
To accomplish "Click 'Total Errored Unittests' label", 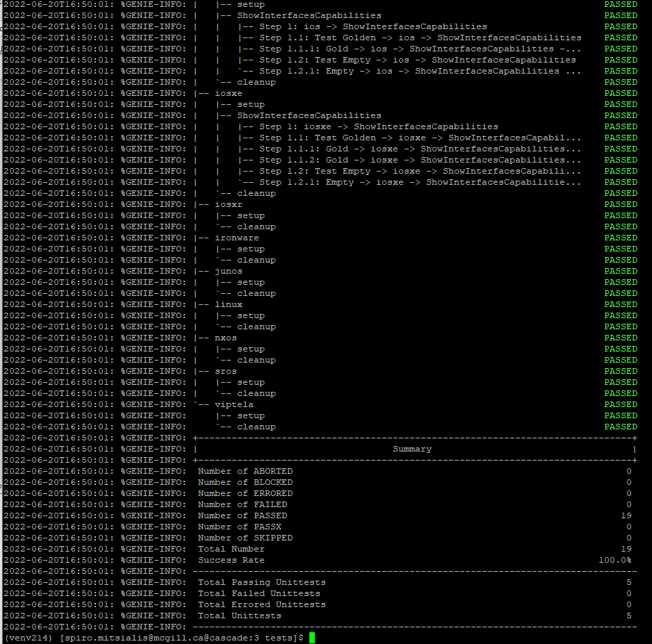I will 262,604.
